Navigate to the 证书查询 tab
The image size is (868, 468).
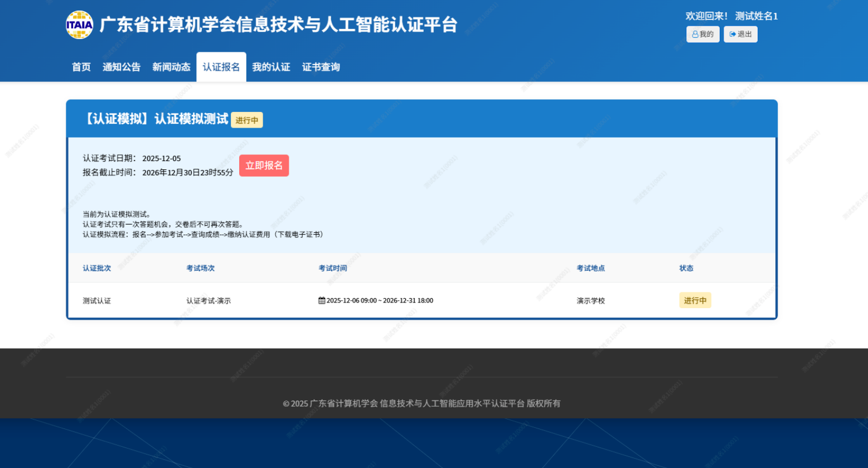(321, 67)
